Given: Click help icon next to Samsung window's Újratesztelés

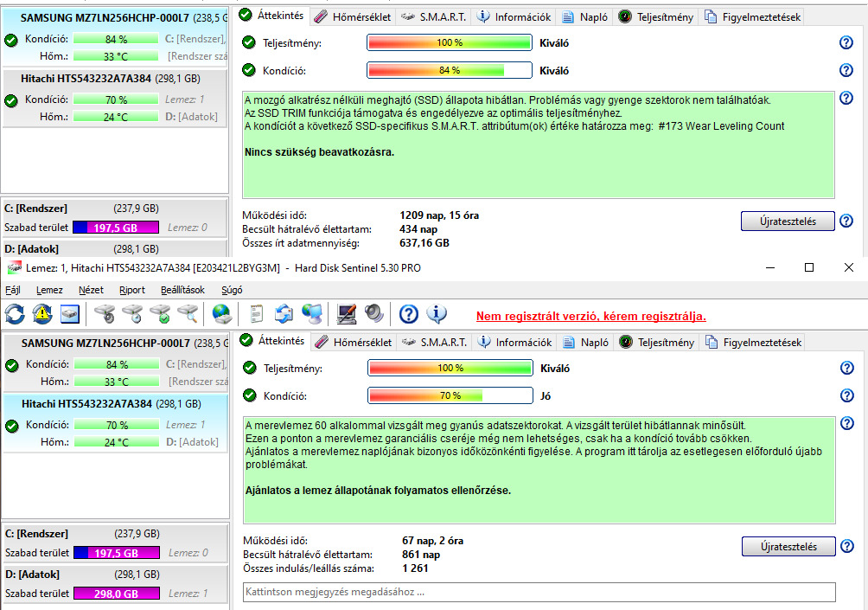Looking at the screenshot, I should pyautogui.click(x=846, y=221).
